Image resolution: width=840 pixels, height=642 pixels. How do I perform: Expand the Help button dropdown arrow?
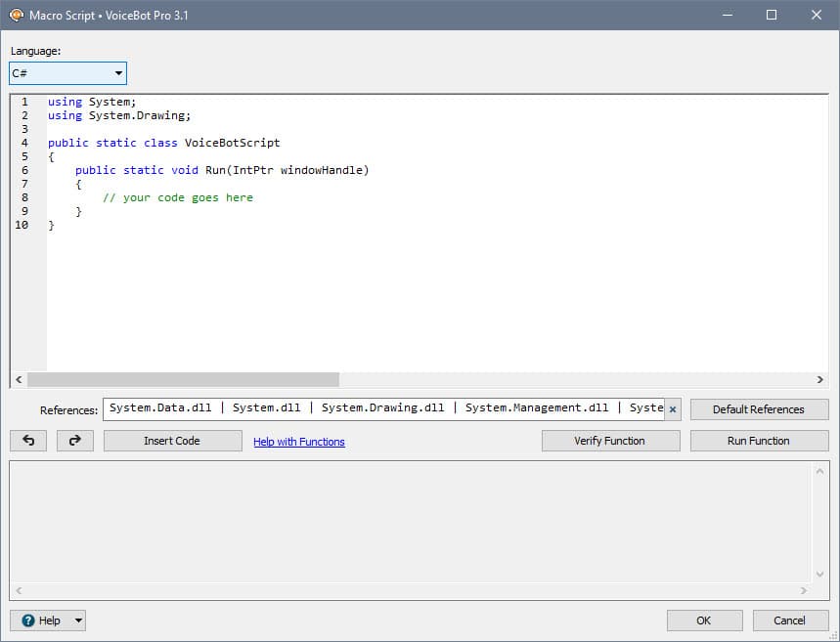[x=78, y=621]
